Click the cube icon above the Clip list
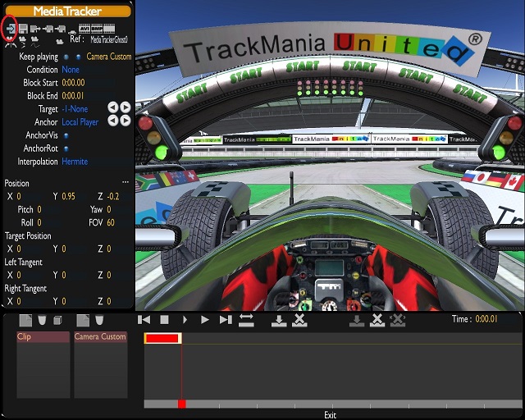Screen dimensions: 525x420 coord(57,321)
